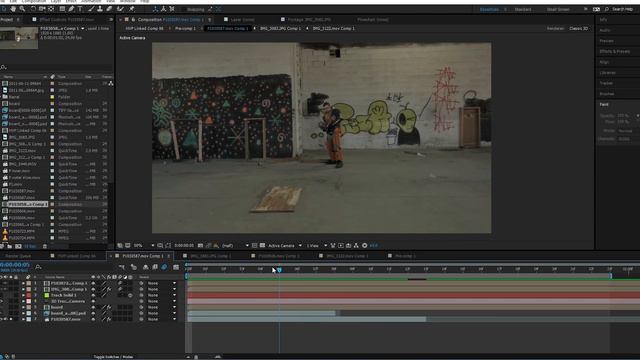The height and width of the screenshot is (360, 640).
Task: Toggle the transparency grid icon in viewer
Action: (262, 246)
